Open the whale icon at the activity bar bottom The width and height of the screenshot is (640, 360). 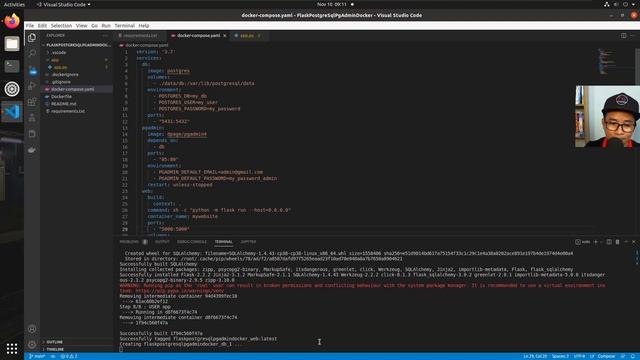tap(32, 150)
